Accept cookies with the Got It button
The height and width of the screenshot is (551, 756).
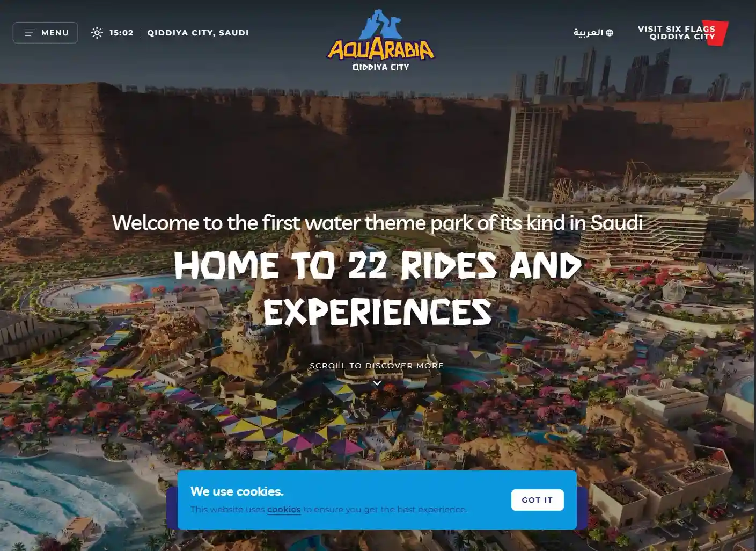(x=537, y=500)
